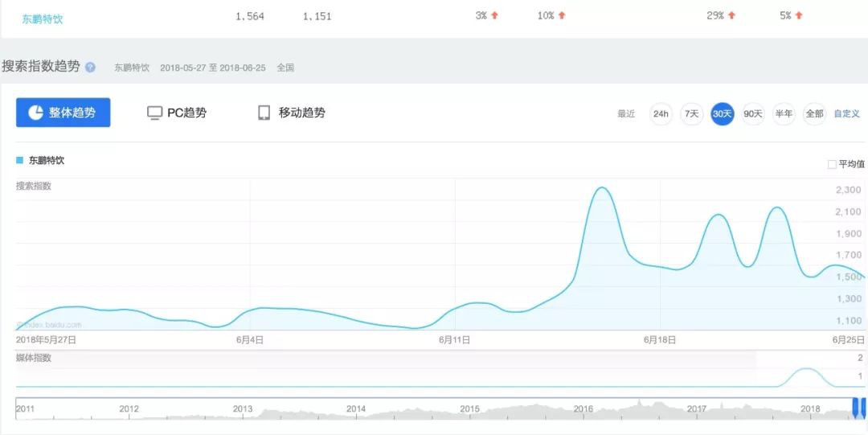Select the 90天 time range
The width and height of the screenshot is (868, 435).
753,113
